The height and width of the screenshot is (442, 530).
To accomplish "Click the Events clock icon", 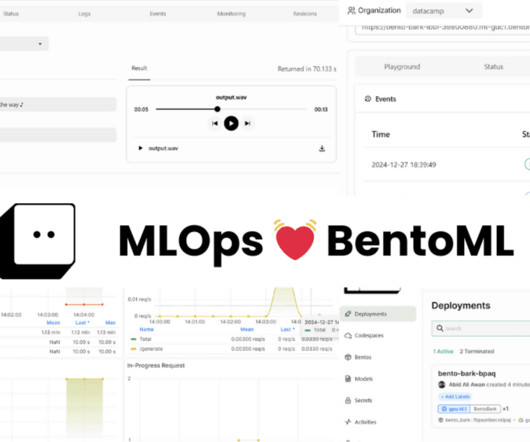I will click(x=368, y=99).
